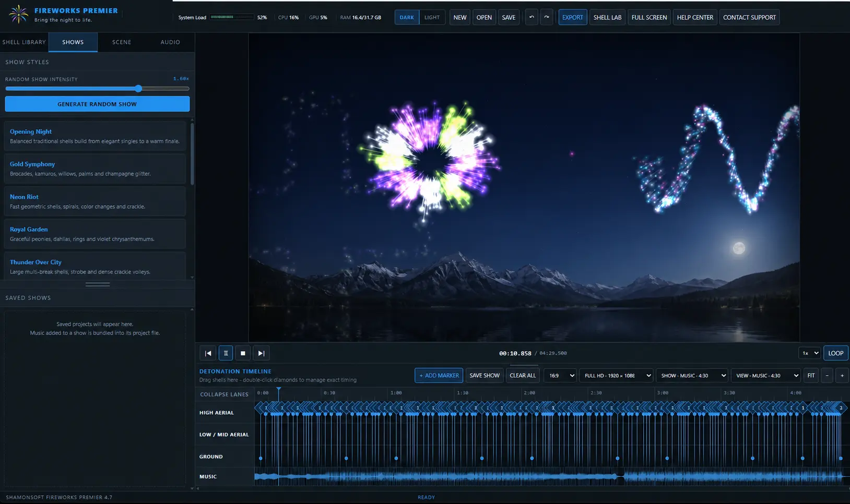Select the Gold Symphony show style
This screenshot has width=850, height=504.
point(95,169)
